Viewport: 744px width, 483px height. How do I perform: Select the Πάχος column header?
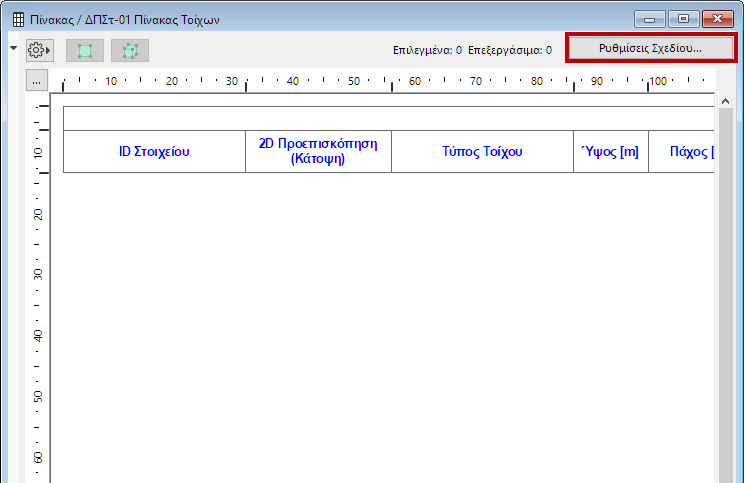(x=681, y=151)
